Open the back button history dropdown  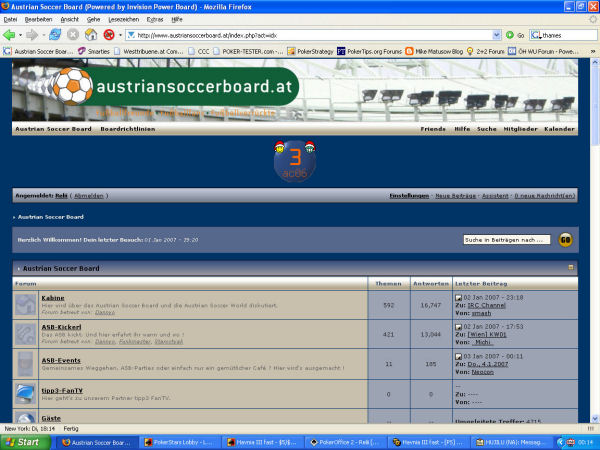[x=20, y=35]
